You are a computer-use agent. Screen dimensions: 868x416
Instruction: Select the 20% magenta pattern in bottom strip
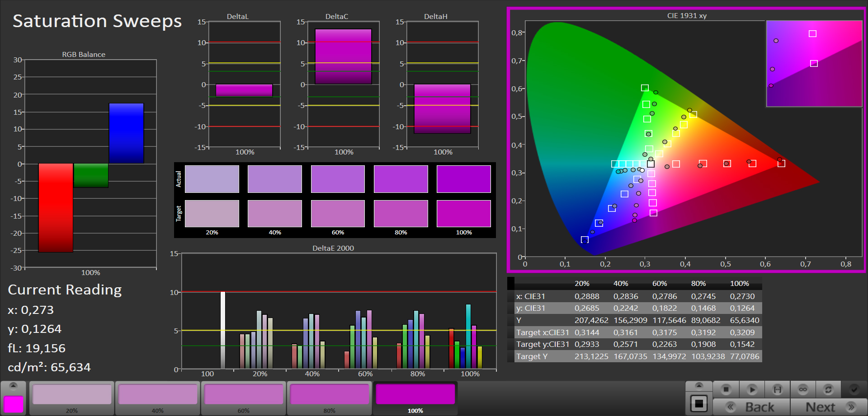point(72,397)
